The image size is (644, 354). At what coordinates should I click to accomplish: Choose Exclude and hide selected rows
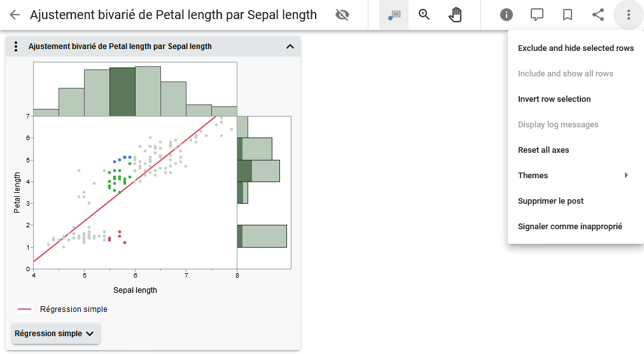pos(576,48)
